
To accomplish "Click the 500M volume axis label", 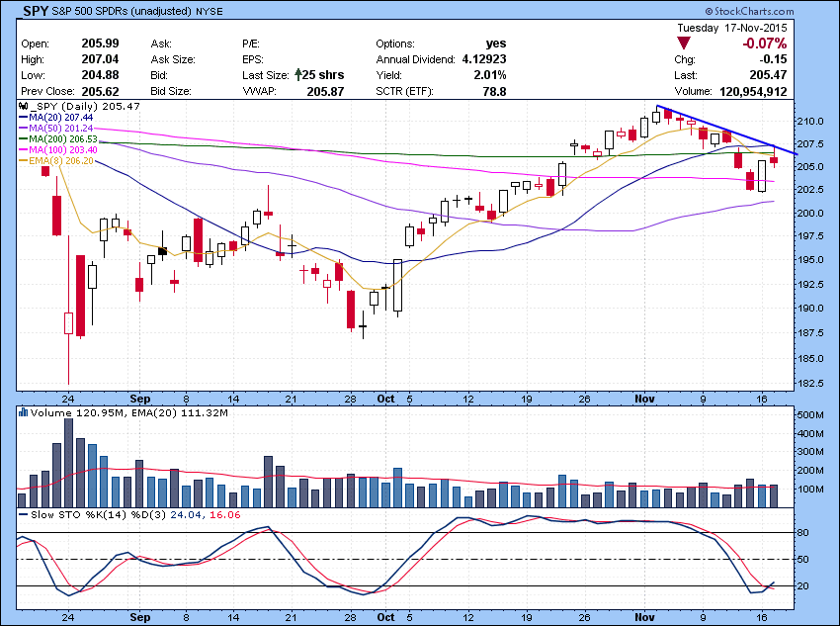I will [810, 414].
